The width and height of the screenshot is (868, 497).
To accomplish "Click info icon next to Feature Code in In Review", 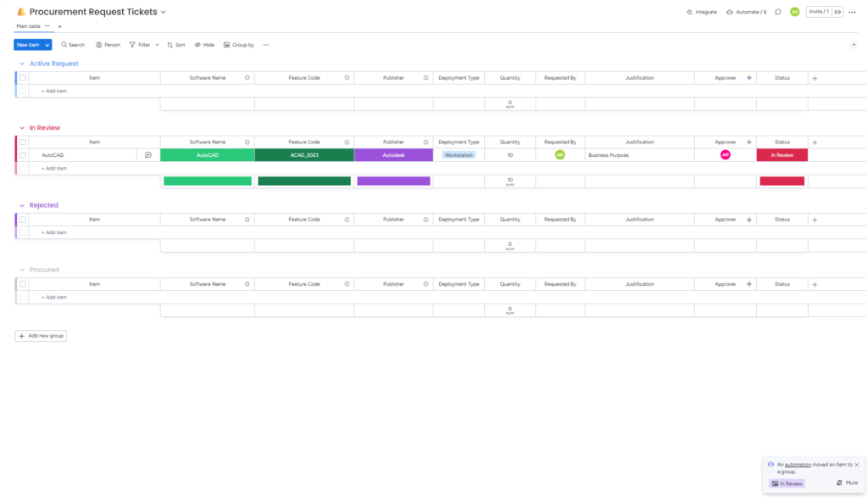I will pyautogui.click(x=347, y=142).
